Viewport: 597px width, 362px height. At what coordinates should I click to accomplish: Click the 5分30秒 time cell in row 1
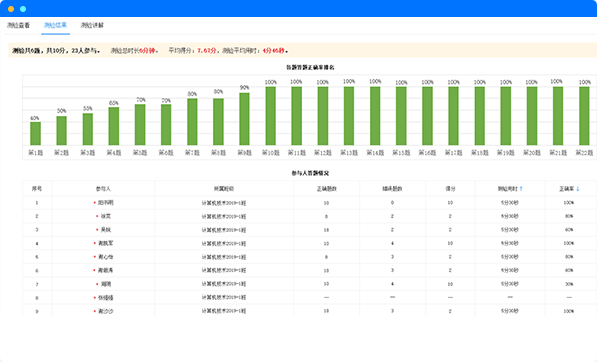(510, 203)
